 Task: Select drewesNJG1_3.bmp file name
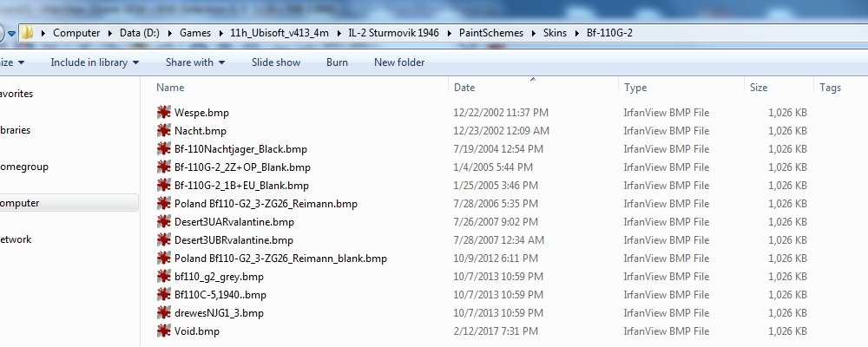click(x=220, y=314)
